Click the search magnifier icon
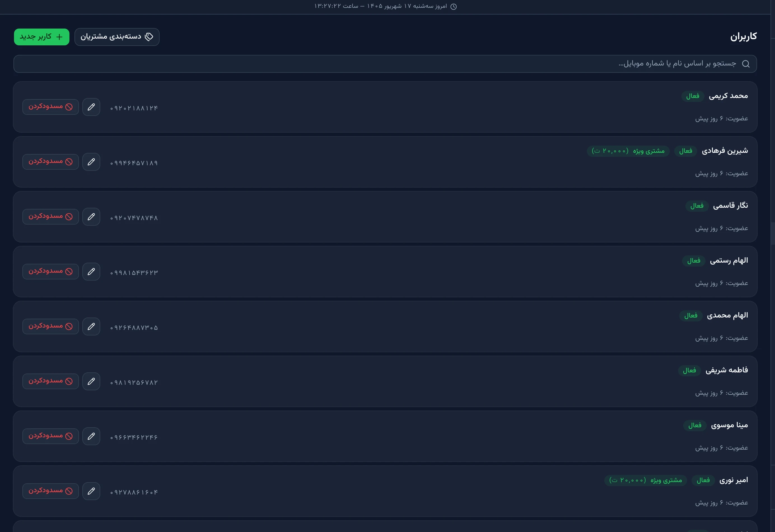The image size is (775, 532). [746, 64]
